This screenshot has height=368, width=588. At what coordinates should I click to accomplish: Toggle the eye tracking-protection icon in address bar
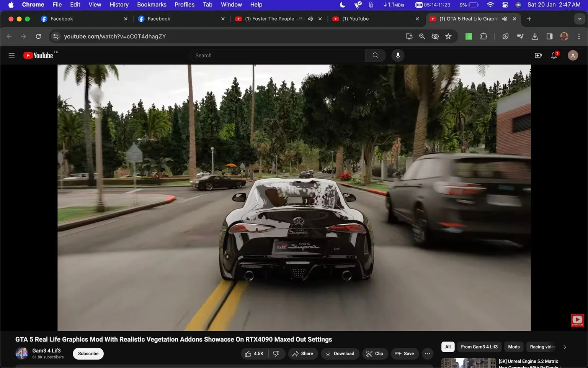435,36
